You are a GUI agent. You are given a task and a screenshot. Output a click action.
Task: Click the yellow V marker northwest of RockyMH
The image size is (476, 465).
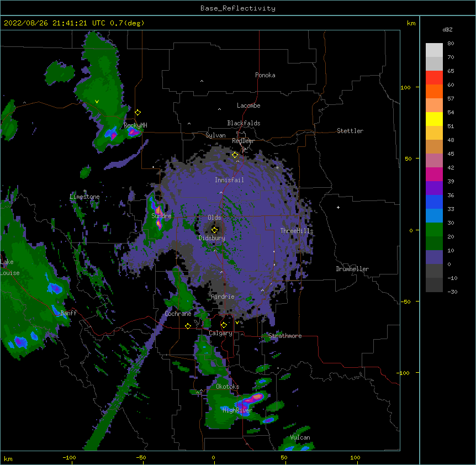(97, 102)
